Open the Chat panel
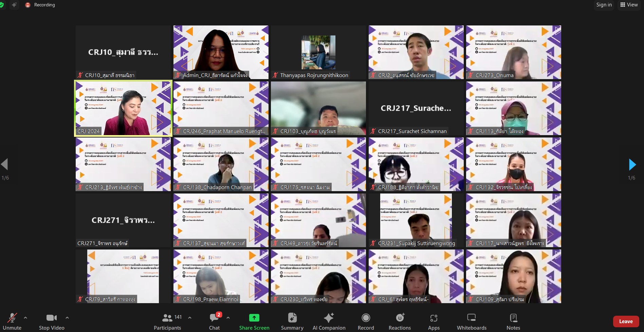The image size is (644, 332). coord(214,318)
